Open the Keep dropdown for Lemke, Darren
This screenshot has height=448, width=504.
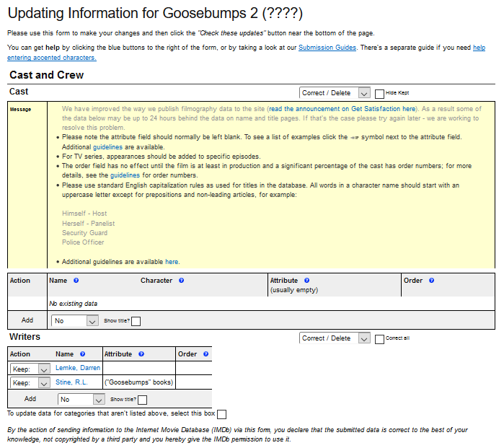pyautogui.click(x=30, y=369)
